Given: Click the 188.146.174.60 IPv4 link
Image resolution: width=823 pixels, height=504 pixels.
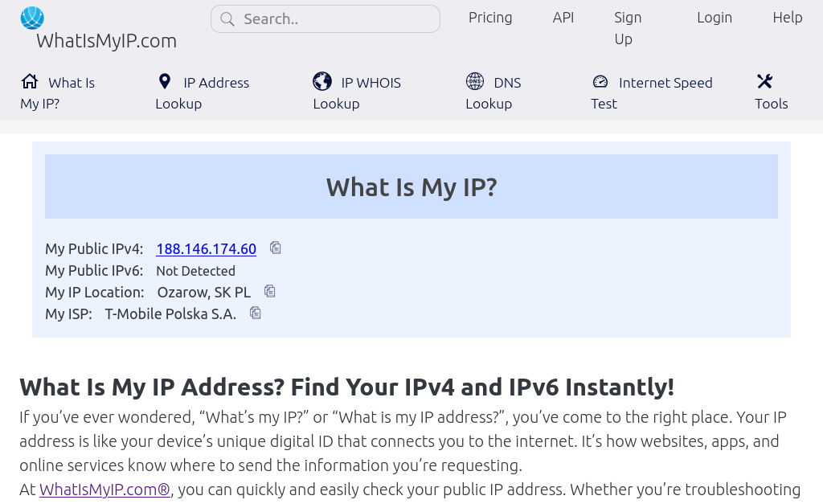Looking at the screenshot, I should (206, 249).
